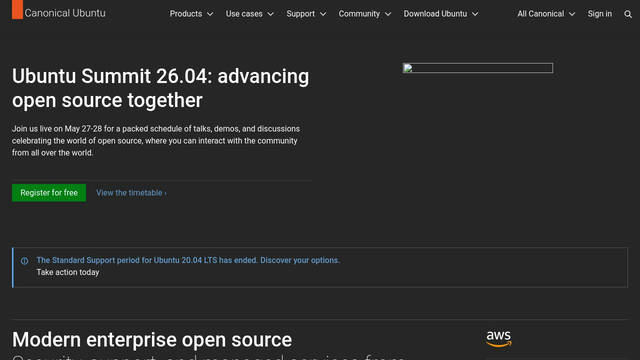Expand the Support chevron arrow
This screenshot has width=640, height=360.
coord(323,14)
